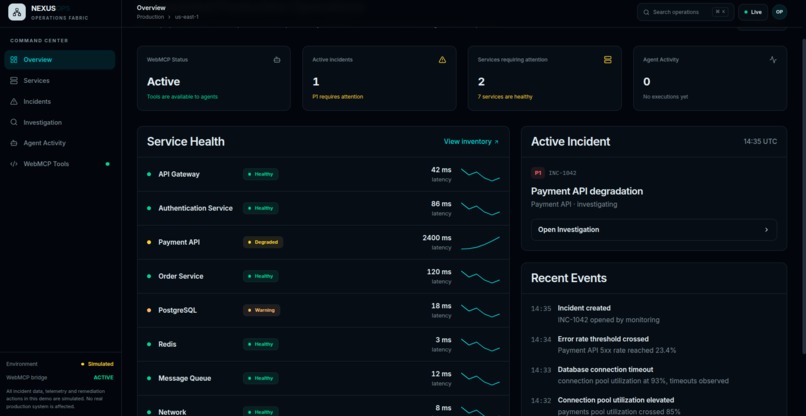Select the PostgreSQL service row
The height and width of the screenshot is (416, 806).
[323, 310]
